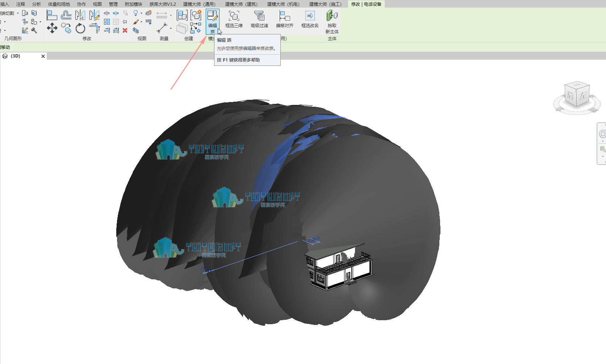Select the Rotate tool icon
The image size is (606, 364).
point(80,28)
